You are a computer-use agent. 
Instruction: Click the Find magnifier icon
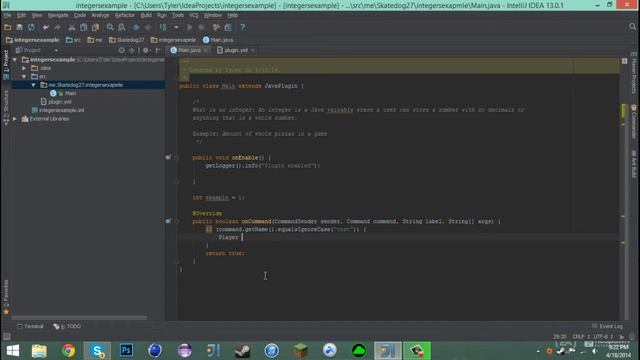(x=110, y=27)
